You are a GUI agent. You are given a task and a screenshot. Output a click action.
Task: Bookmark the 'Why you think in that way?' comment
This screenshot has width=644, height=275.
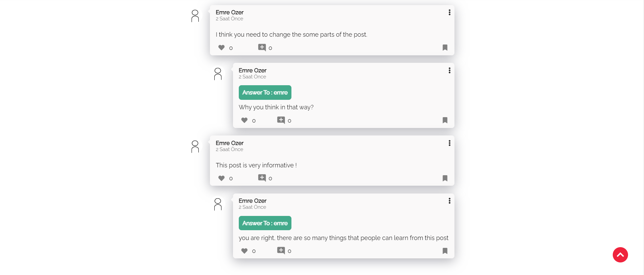tap(445, 120)
